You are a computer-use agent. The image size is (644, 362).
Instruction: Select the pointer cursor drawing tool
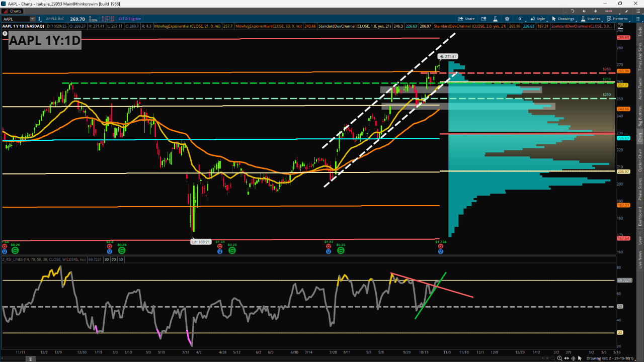(x=580, y=358)
